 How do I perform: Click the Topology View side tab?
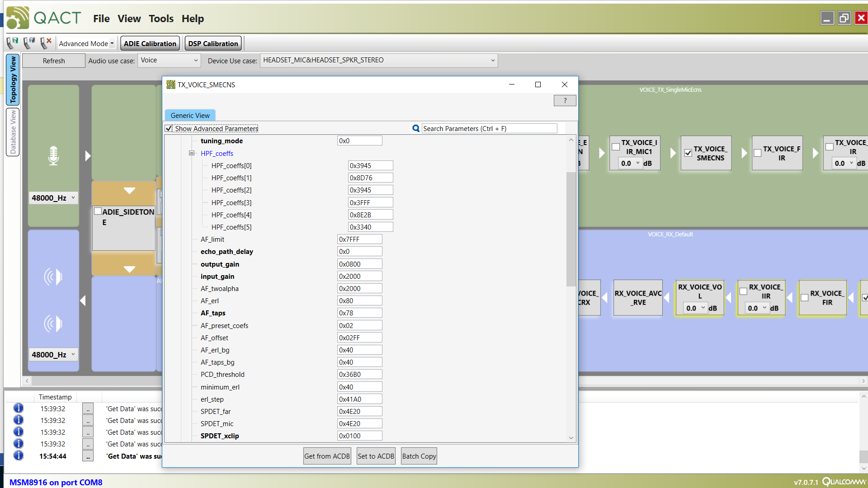click(x=13, y=80)
